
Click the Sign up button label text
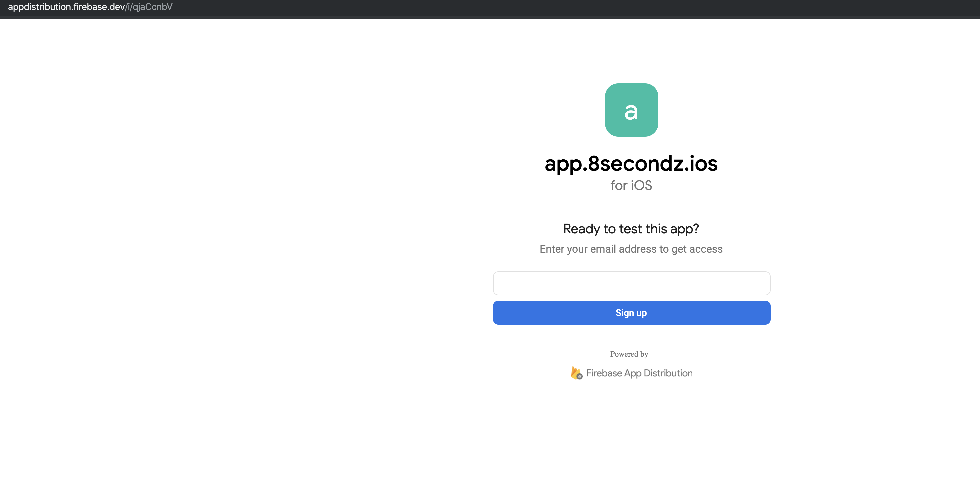click(x=631, y=312)
